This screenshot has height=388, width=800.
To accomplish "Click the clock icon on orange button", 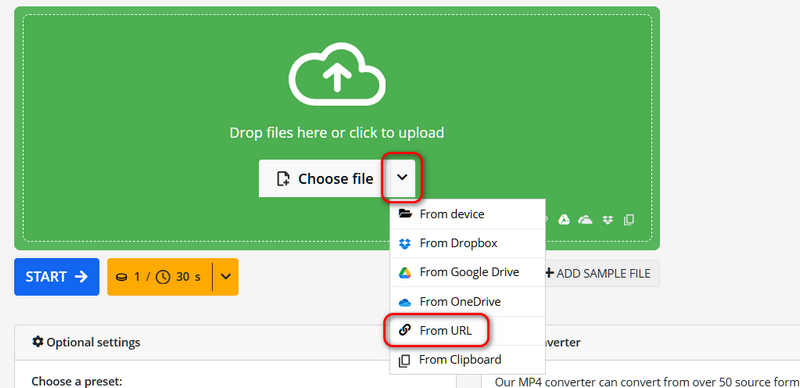I will click(163, 277).
